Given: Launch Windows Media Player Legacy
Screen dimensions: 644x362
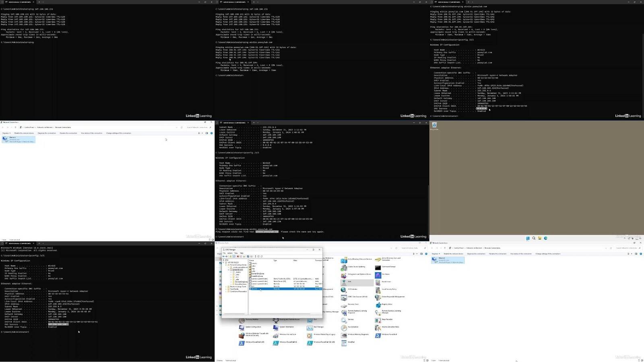Looking at the screenshot, I should point(321,335).
